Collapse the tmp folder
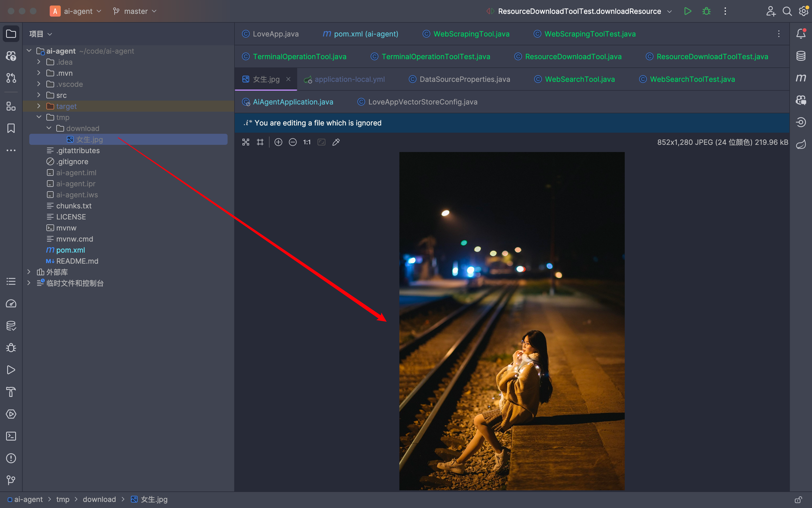This screenshot has width=812, height=508. [x=39, y=117]
